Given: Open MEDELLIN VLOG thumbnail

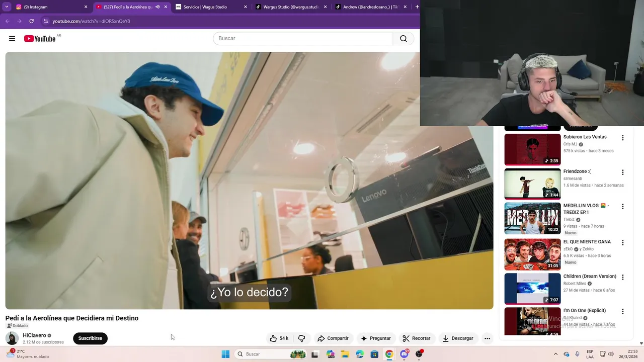Looking at the screenshot, I should pos(532,218).
